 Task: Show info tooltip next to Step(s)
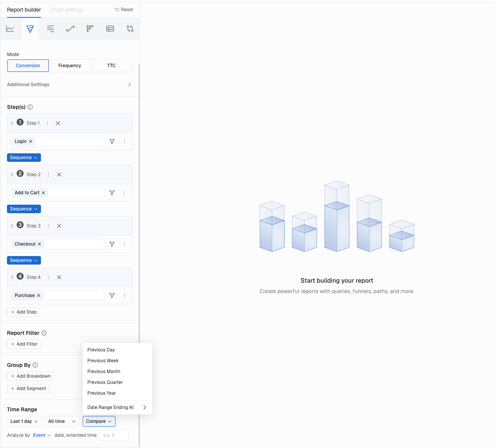(x=30, y=107)
